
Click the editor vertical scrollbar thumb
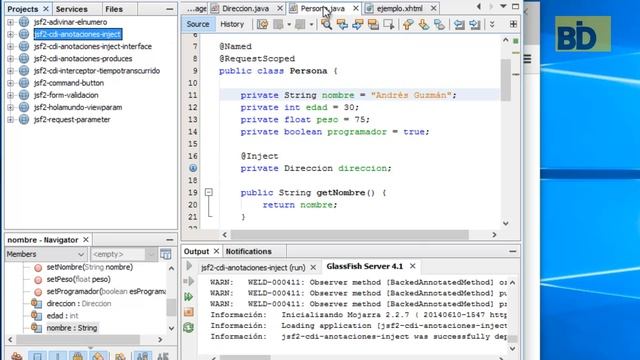(506, 80)
